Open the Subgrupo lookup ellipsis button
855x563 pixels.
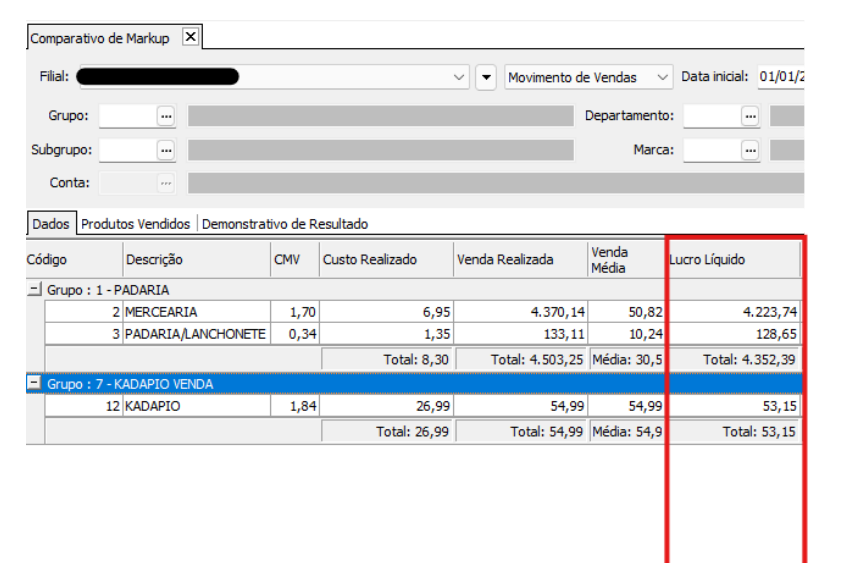[166, 150]
